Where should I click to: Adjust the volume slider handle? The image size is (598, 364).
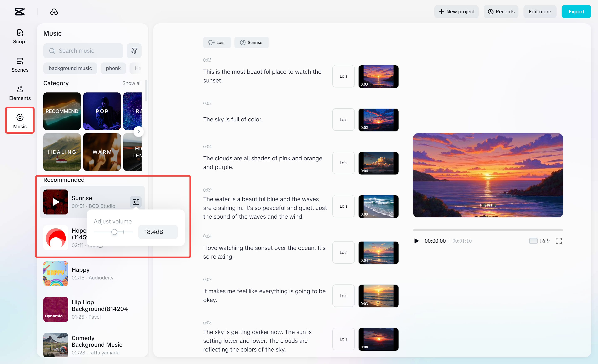[x=114, y=232]
